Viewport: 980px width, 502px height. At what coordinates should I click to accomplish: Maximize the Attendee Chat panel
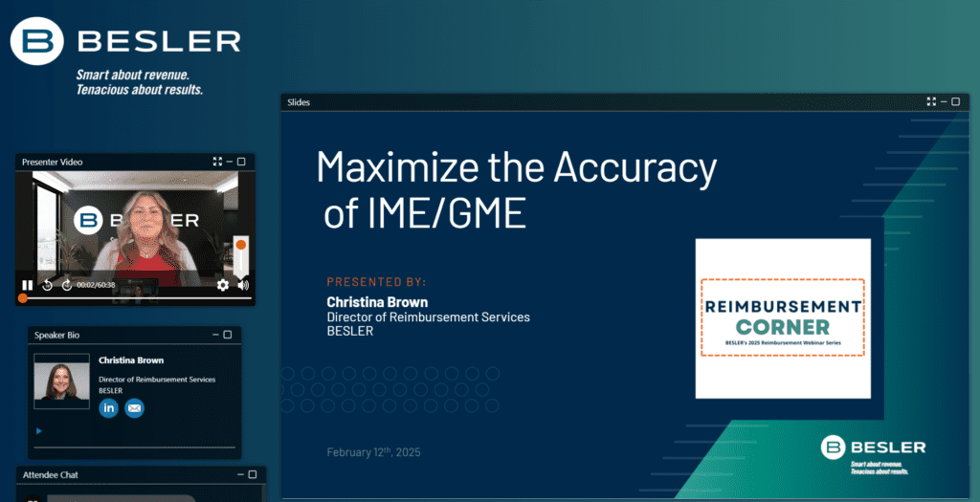coord(253,474)
